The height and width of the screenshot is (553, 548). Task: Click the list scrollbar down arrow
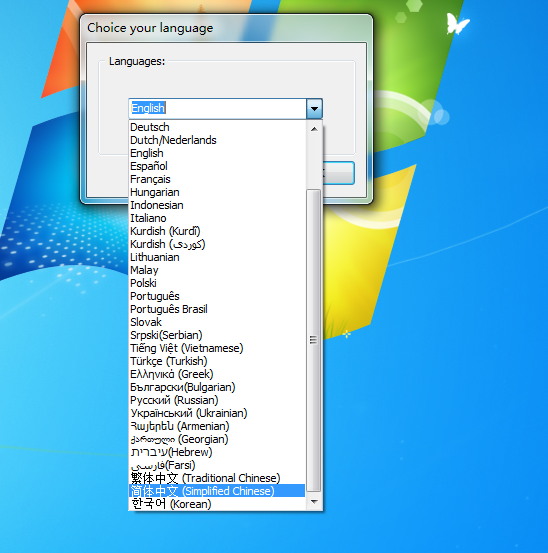314,501
